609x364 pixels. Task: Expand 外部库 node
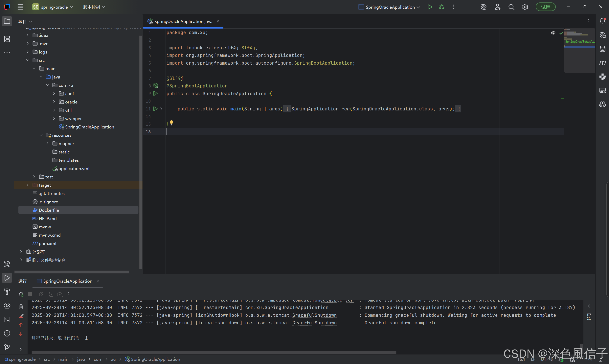tap(21, 252)
